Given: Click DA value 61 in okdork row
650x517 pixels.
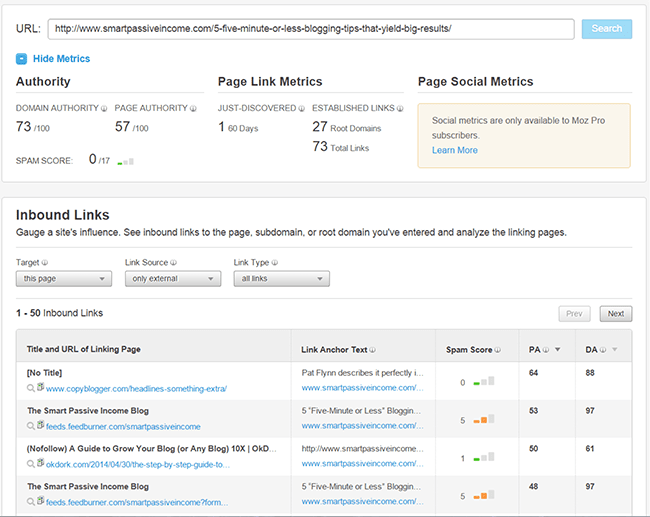Looking at the screenshot, I should [590, 449].
